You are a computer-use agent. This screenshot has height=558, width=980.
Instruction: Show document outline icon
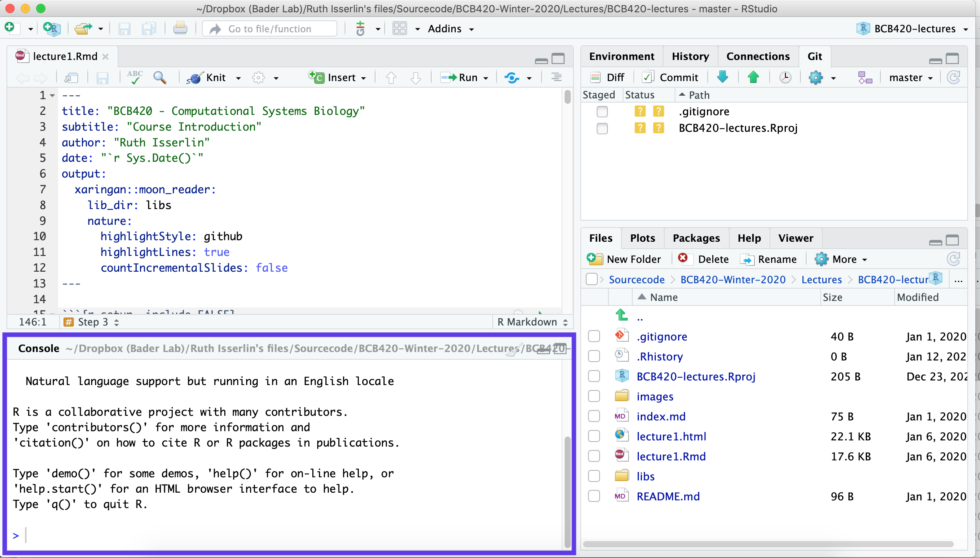pyautogui.click(x=556, y=77)
